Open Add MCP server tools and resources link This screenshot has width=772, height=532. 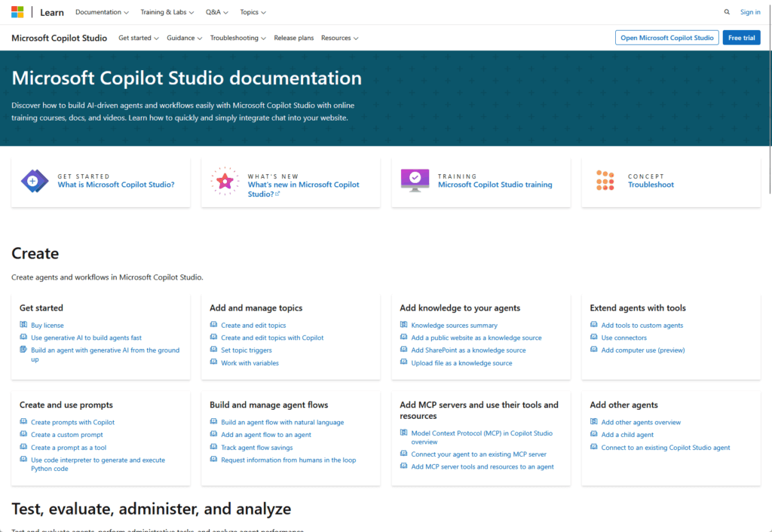coord(482,466)
